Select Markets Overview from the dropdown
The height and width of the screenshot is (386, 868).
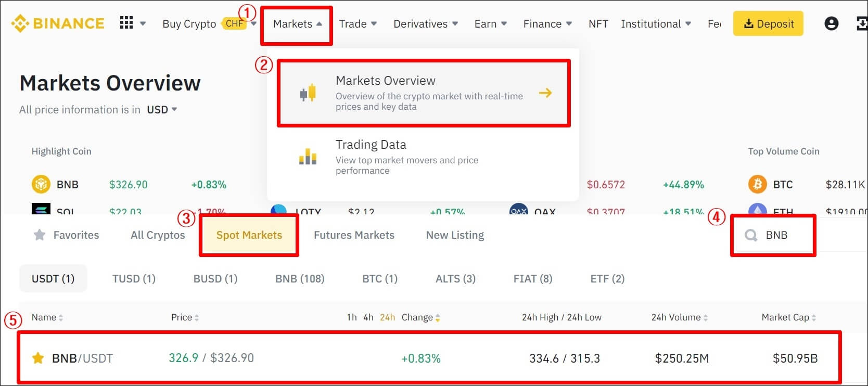click(x=424, y=93)
